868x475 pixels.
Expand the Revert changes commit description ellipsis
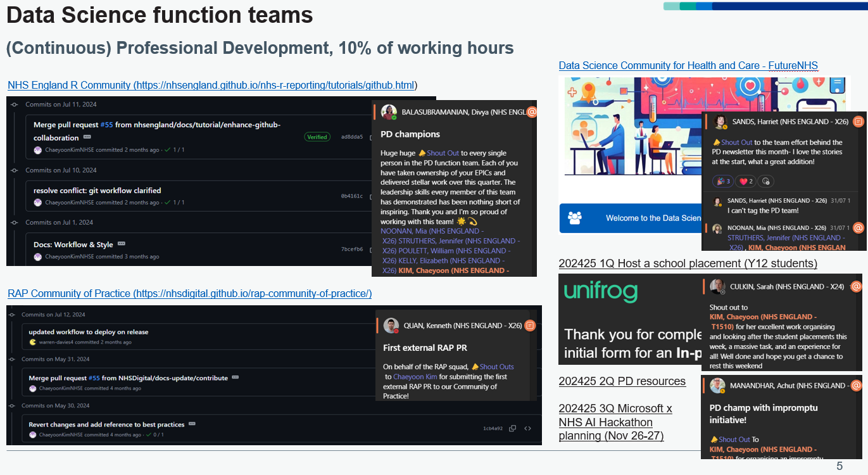(192, 424)
